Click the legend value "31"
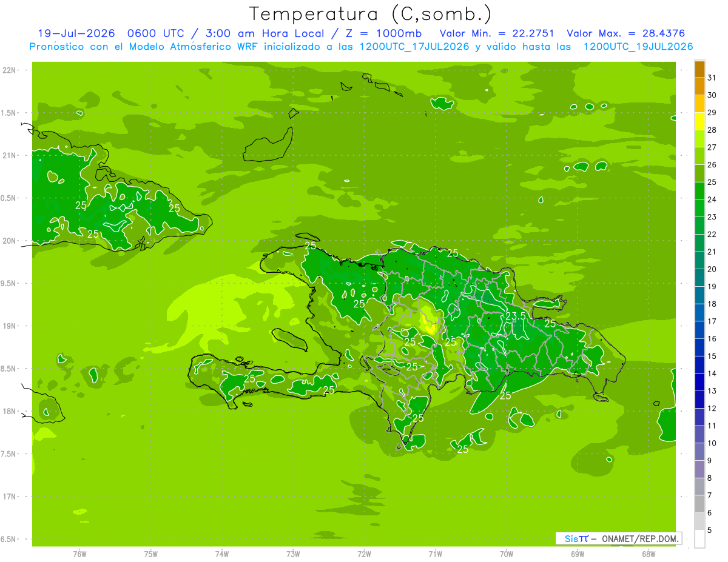The height and width of the screenshot is (562, 728). tap(712, 78)
